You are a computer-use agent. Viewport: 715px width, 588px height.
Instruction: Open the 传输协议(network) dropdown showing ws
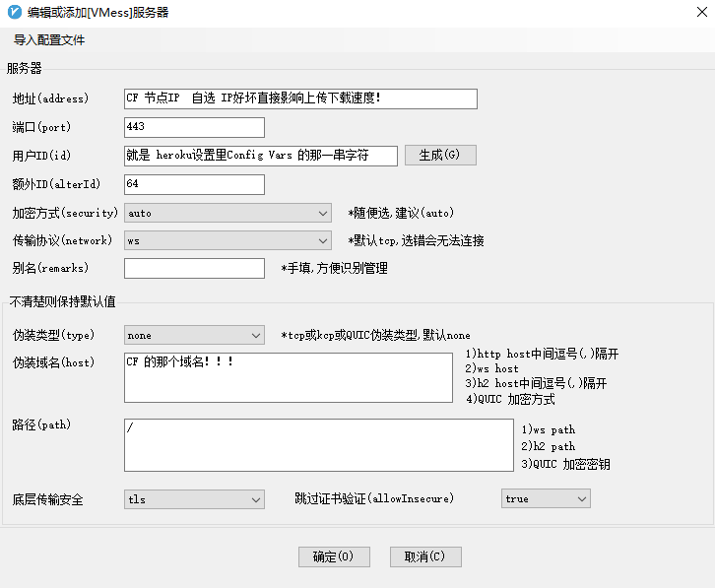227,240
